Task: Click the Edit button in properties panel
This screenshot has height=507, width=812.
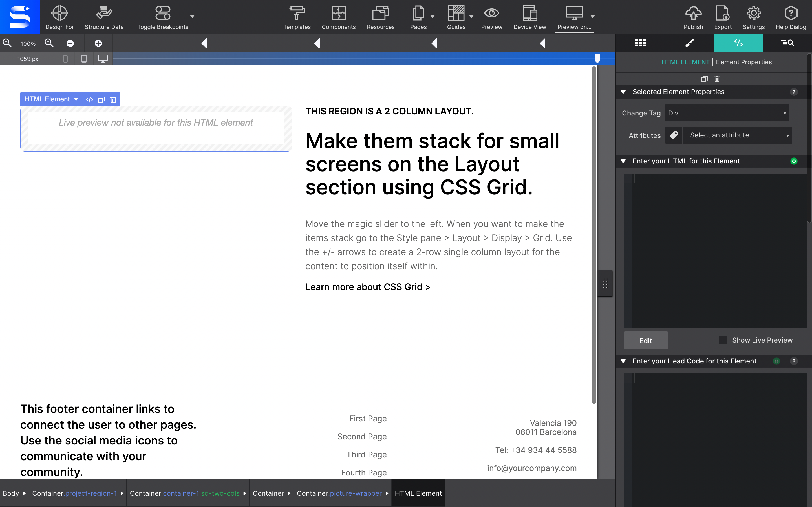Action: (x=645, y=340)
